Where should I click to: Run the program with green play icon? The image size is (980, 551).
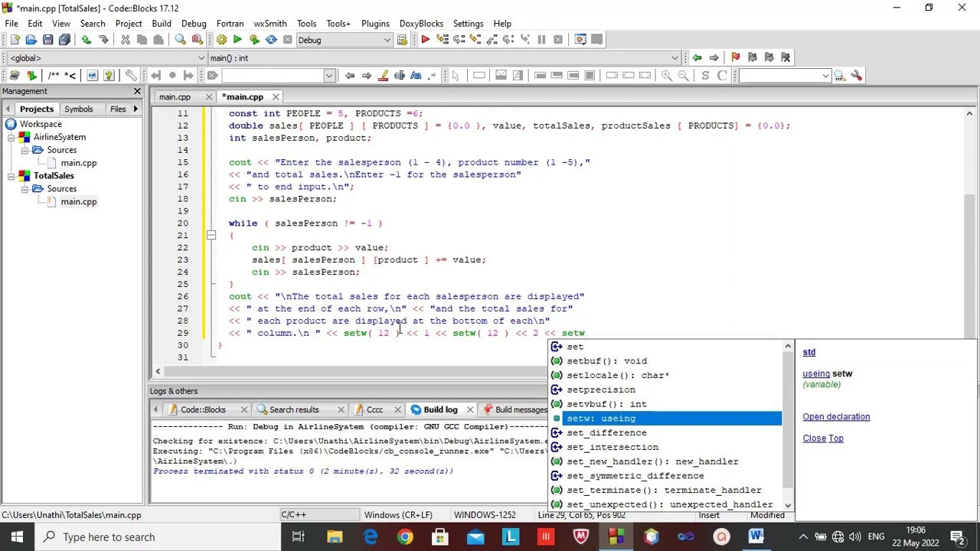[x=237, y=40]
